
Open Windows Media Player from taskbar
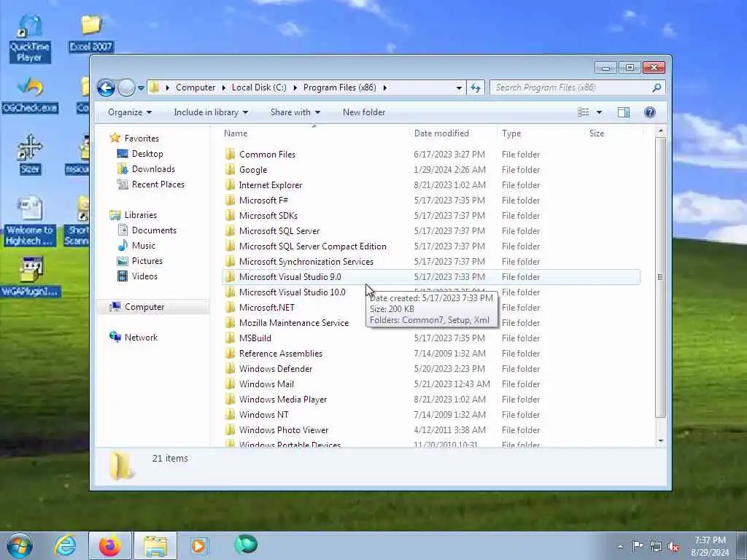coord(198,545)
